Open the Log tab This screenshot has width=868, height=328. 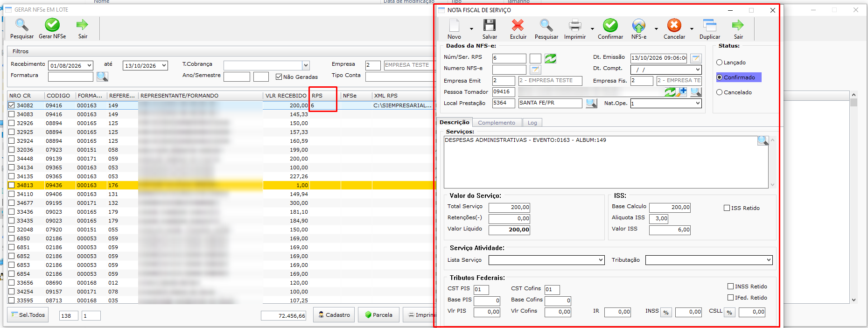pos(532,123)
